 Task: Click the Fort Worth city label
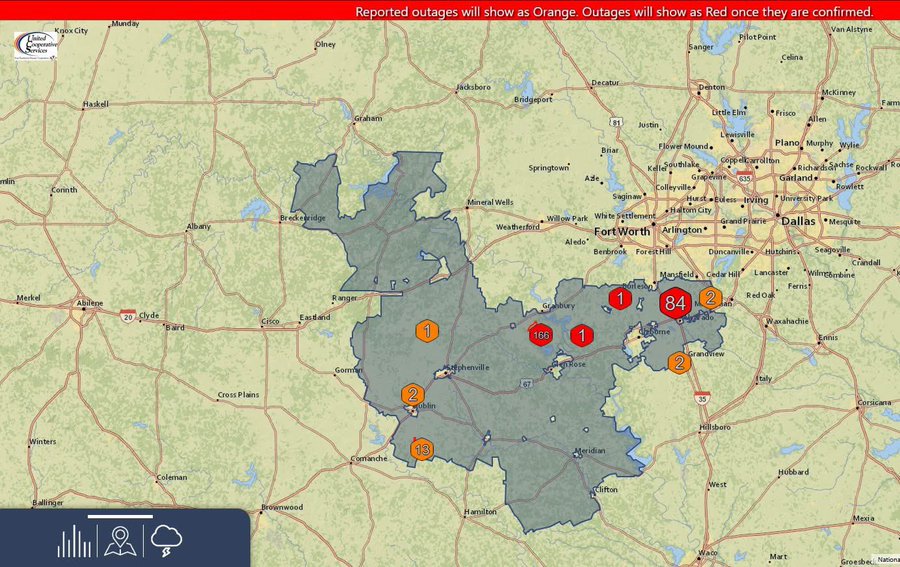tap(621, 231)
